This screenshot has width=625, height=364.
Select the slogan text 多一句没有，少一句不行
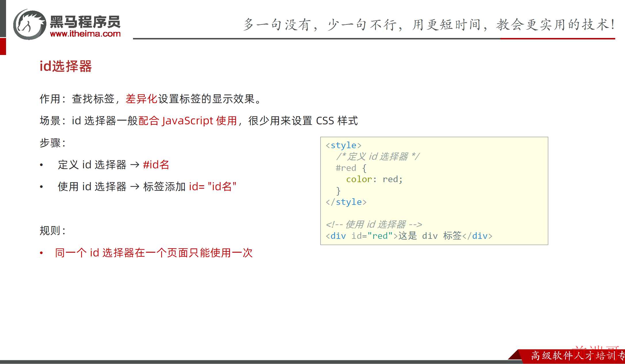pyautogui.click(x=319, y=25)
